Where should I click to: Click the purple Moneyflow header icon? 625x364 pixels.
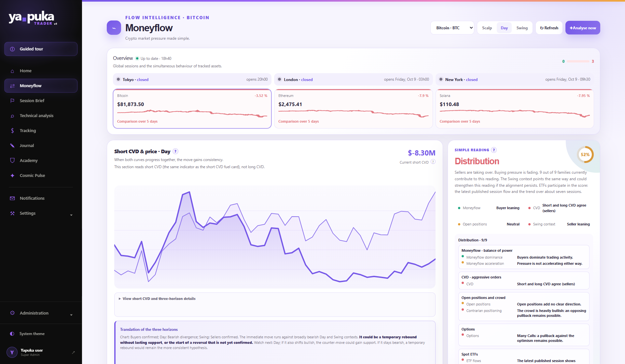(x=114, y=28)
